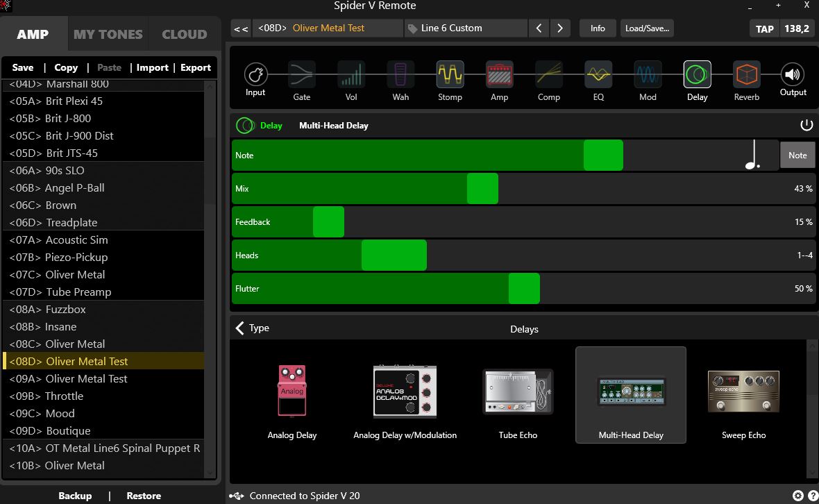
Task: Click Backup at bottom of preset panel
Action: coord(75,496)
